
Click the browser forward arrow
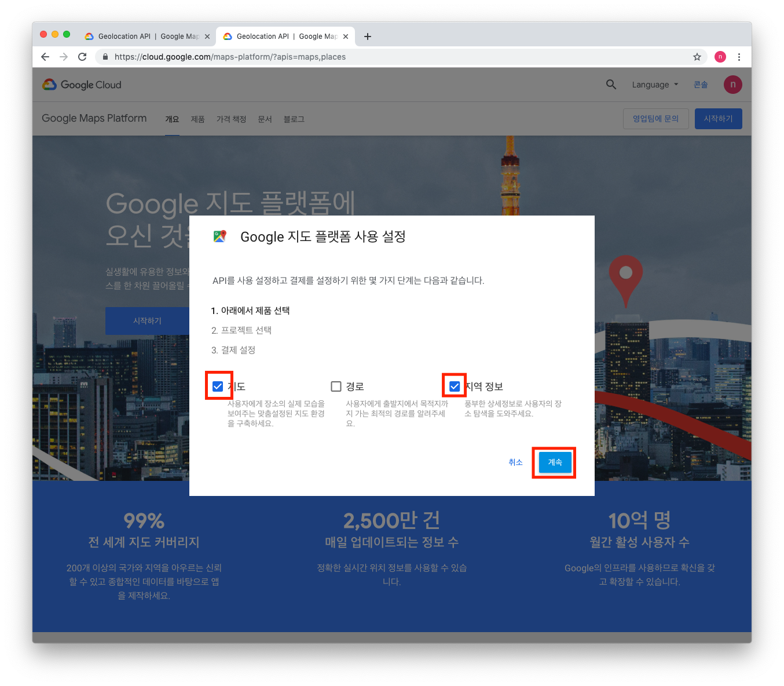point(64,57)
